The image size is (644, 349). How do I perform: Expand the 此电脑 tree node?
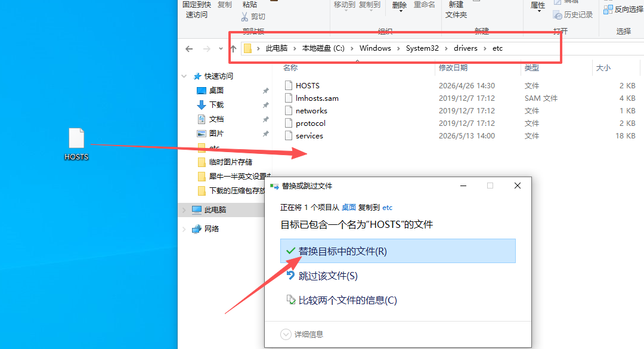coord(184,209)
